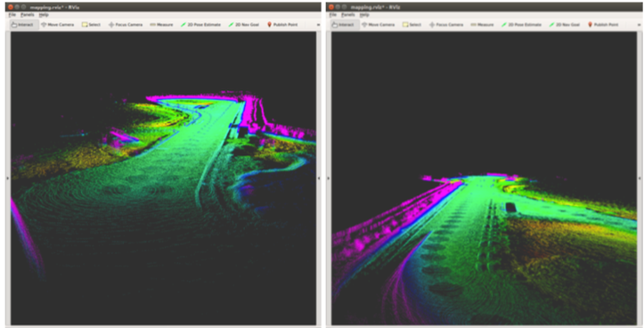
Task: Expand toolbar overflow arrow in left window
Action: [x=318, y=25]
